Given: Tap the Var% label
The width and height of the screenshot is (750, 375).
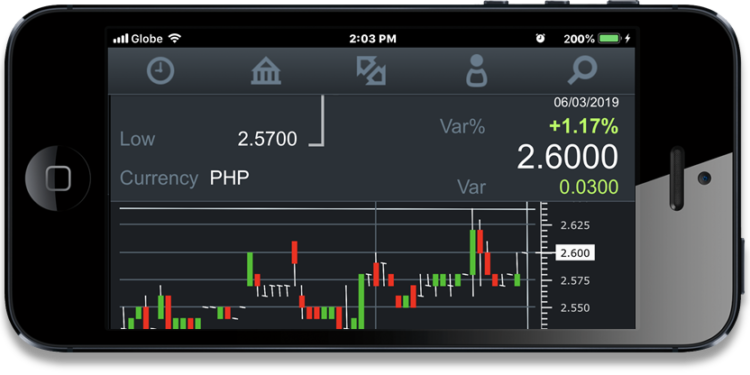Looking at the screenshot, I should click(463, 127).
